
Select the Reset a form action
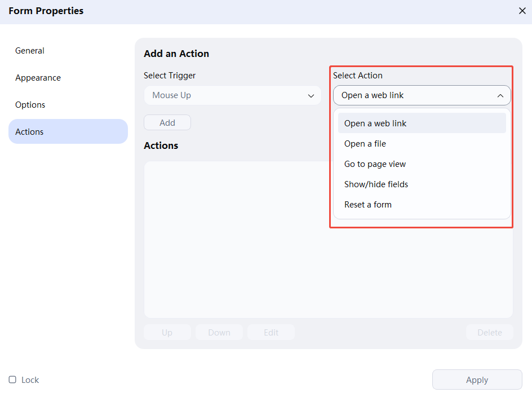click(x=368, y=204)
